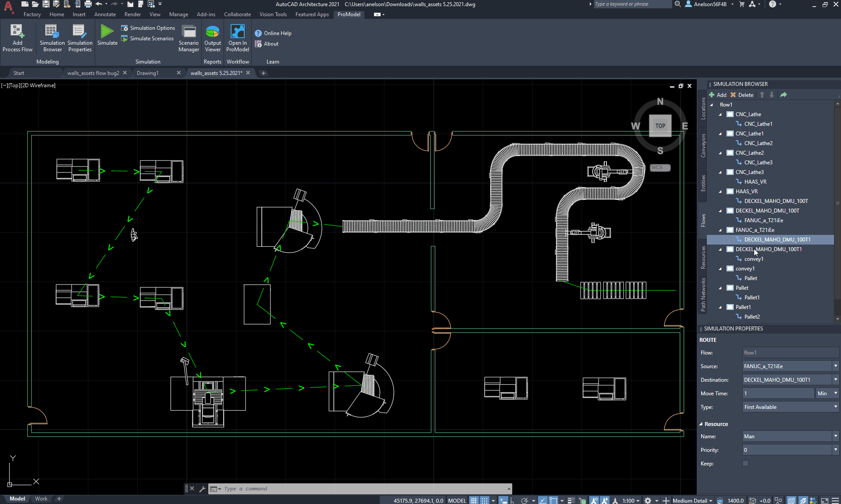This screenshot has width=841, height=504.
Task: Open the Annotate ribbon tab
Action: (105, 14)
